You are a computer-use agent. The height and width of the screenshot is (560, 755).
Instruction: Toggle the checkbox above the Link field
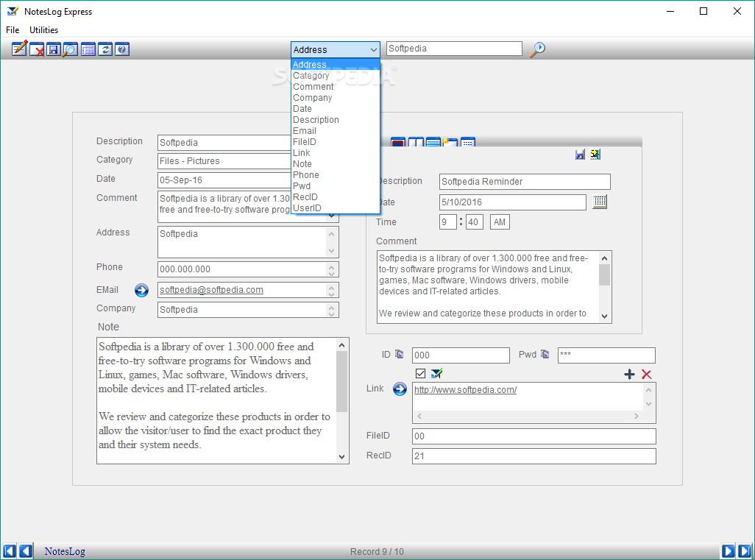(x=420, y=373)
